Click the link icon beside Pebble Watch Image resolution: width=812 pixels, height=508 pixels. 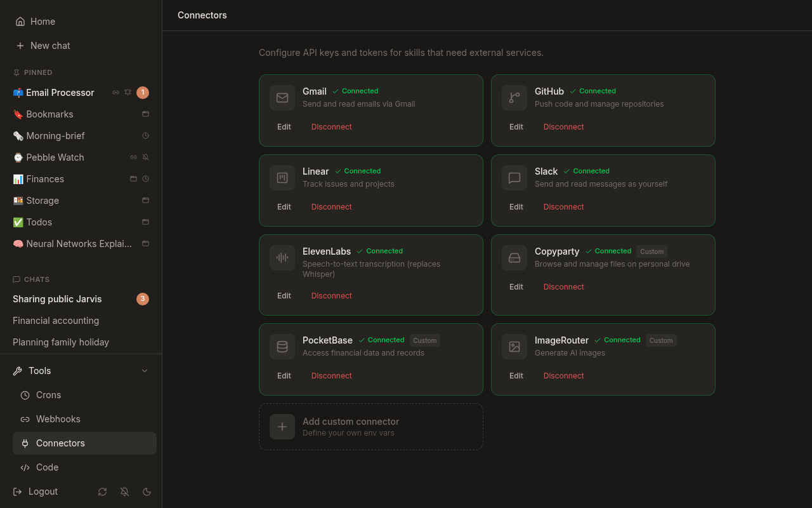[x=133, y=157]
